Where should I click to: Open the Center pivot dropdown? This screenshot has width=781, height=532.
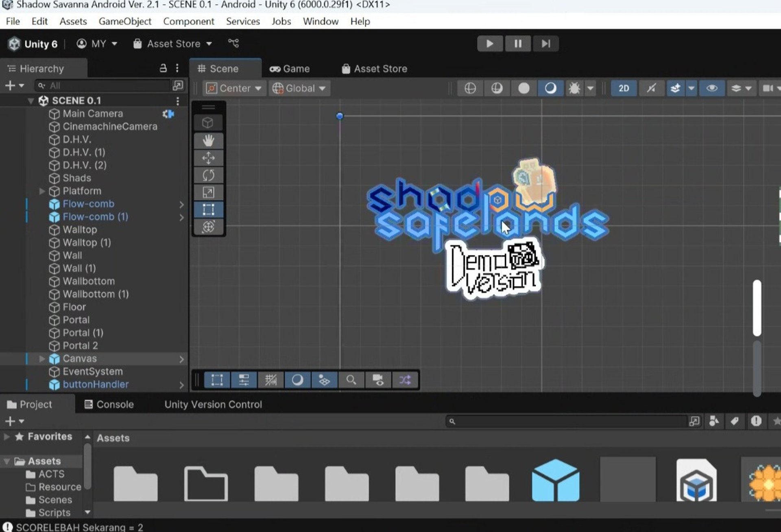coord(234,88)
